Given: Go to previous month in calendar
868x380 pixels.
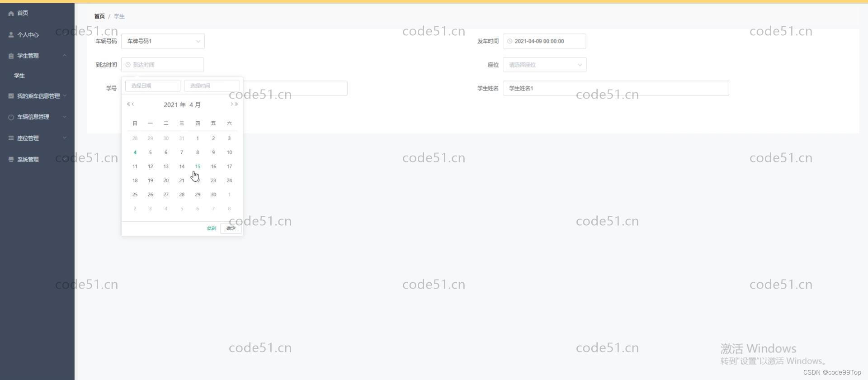Looking at the screenshot, I should click(x=133, y=104).
